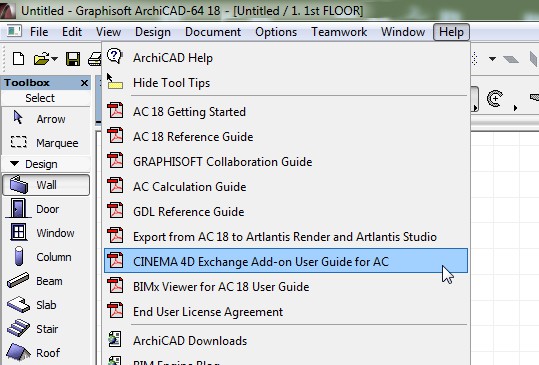The image size is (539, 365).
Task: Choose the Window tool in Toolbox
Action: [46, 233]
